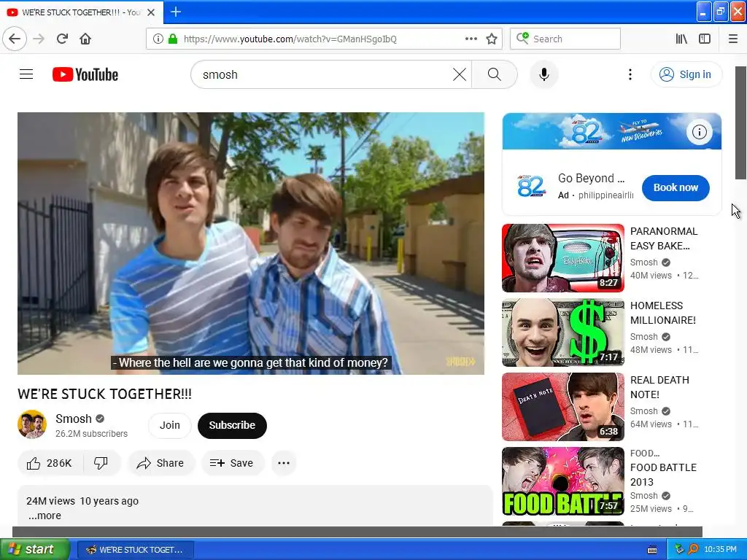
Task: Open the YouTube guide hamburger menu
Action: coord(26,74)
